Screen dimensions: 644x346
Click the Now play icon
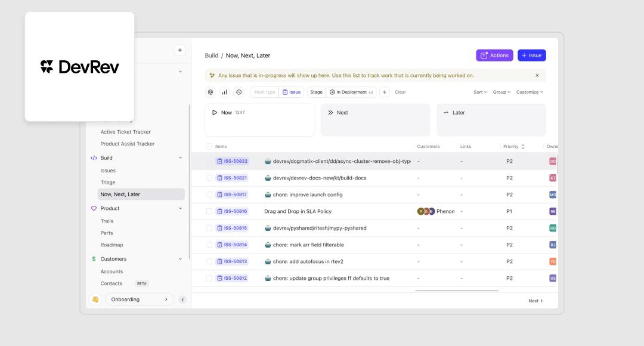215,113
